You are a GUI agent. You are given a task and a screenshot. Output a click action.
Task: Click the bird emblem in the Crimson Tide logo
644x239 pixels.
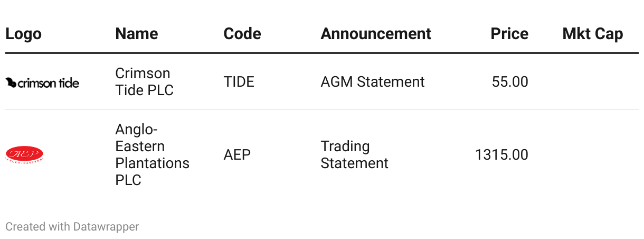(11, 82)
